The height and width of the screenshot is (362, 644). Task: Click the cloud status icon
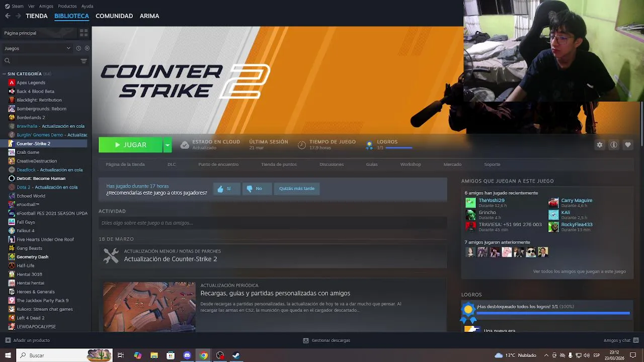point(185,145)
